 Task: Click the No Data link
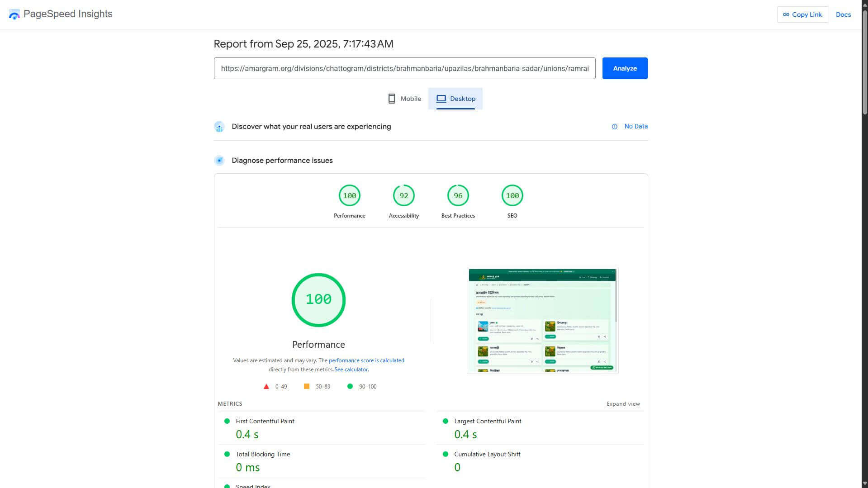[x=636, y=126]
